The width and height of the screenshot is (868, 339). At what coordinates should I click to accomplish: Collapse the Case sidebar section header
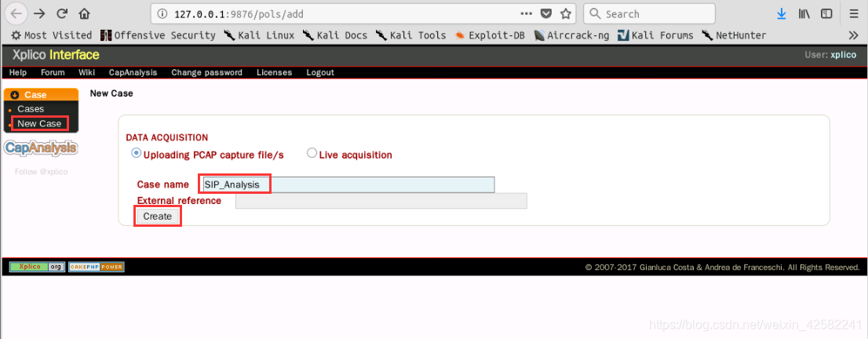tap(41, 95)
